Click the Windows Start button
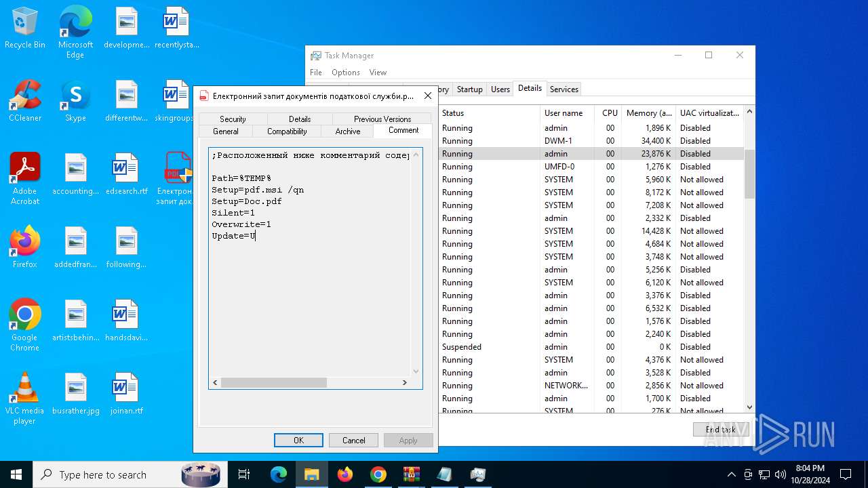This screenshot has height=488, width=868. (16, 474)
